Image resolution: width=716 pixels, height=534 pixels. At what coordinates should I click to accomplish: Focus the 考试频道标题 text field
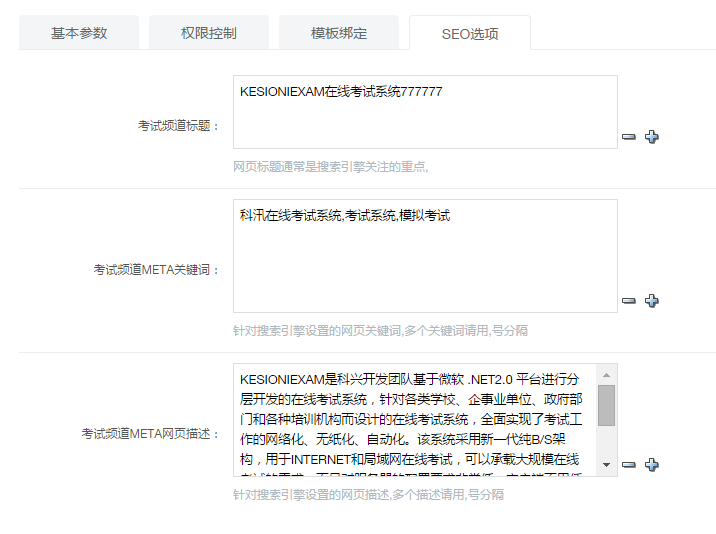point(425,112)
